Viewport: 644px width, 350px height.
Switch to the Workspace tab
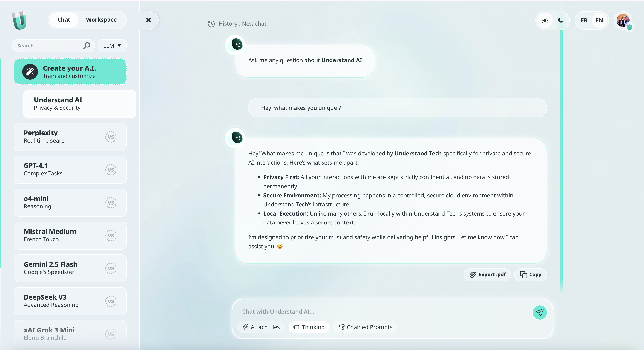coord(101,20)
